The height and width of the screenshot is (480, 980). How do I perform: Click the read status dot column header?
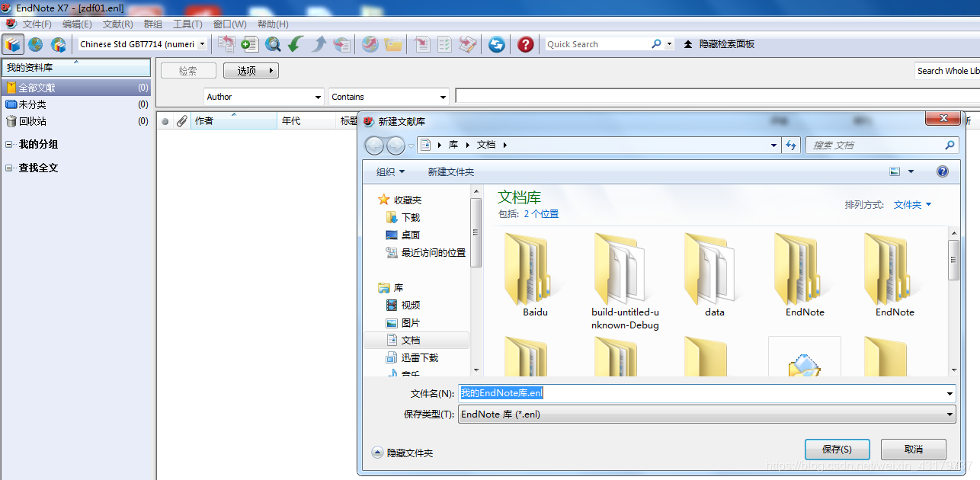[x=165, y=121]
